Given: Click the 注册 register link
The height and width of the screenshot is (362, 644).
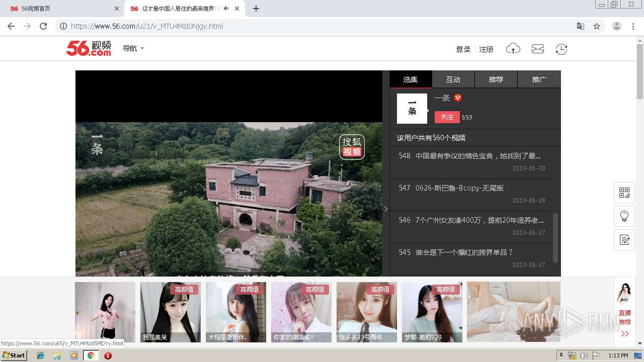Looking at the screenshot, I should [x=486, y=49].
